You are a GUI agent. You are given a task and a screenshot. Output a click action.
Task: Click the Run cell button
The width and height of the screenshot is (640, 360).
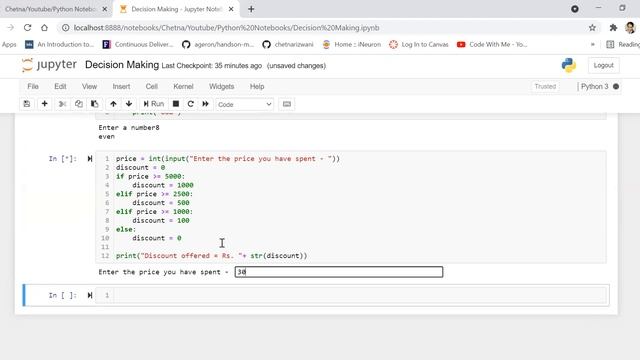pyautogui.click(x=153, y=104)
